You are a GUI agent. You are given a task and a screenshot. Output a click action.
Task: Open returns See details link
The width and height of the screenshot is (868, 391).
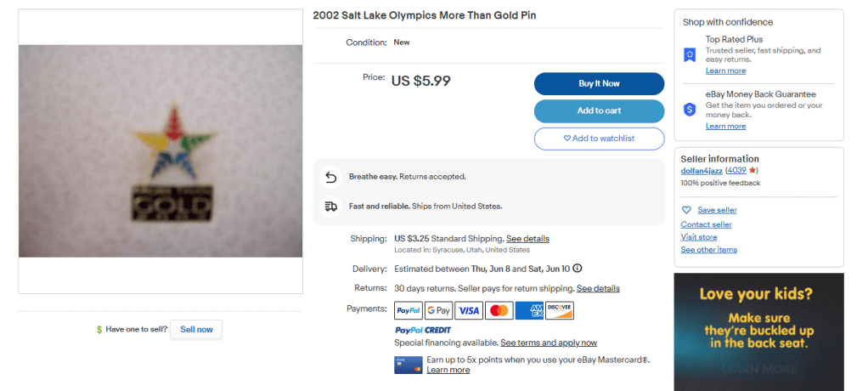pyautogui.click(x=598, y=289)
